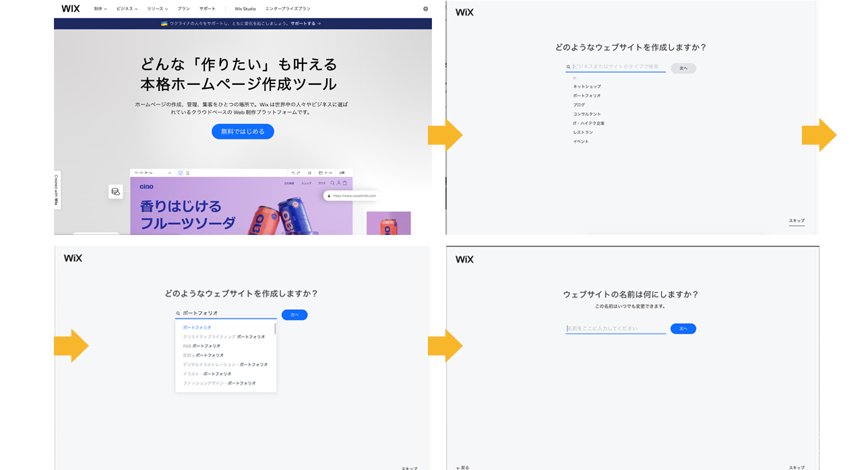The image size is (868, 470).
Task: Click the shopping bag icon on ciao preview
Action: tap(344, 183)
